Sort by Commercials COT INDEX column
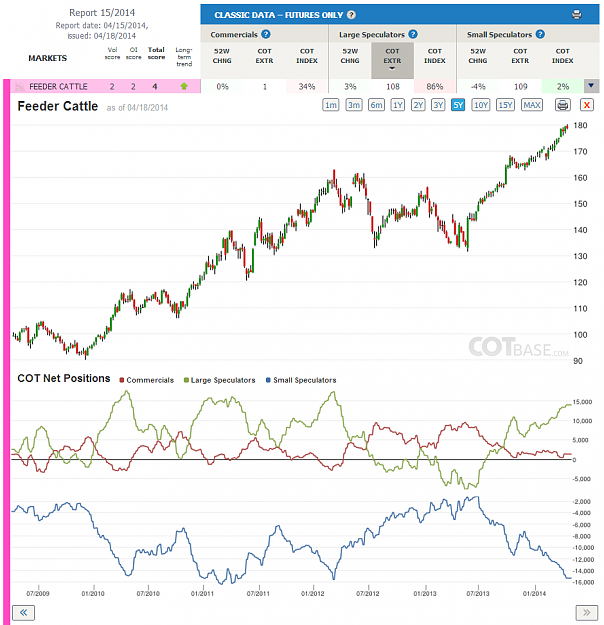Screen dimensions: 604x625 [x=307, y=56]
